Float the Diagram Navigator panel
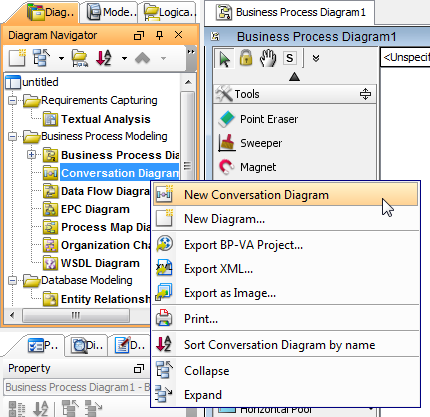This screenshot has width=430, height=417. point(139,35)
